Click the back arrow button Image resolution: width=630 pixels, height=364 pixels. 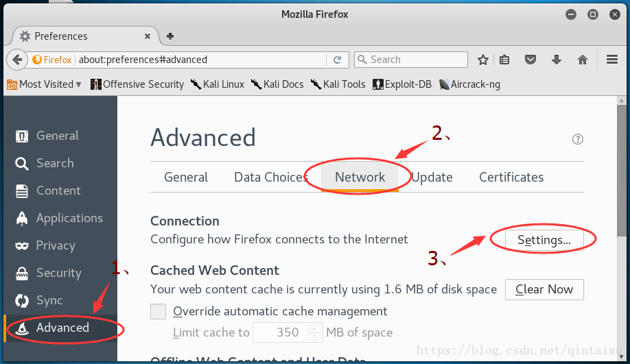point(18,60)
